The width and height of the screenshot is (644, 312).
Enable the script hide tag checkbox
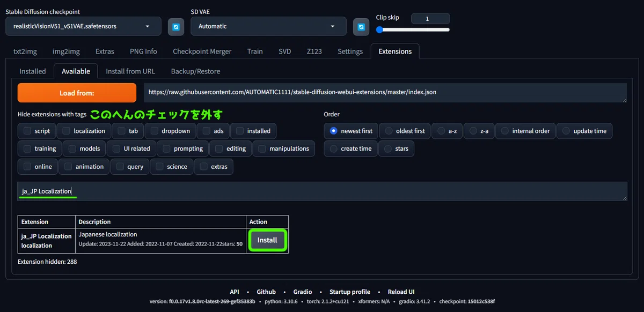27,131
